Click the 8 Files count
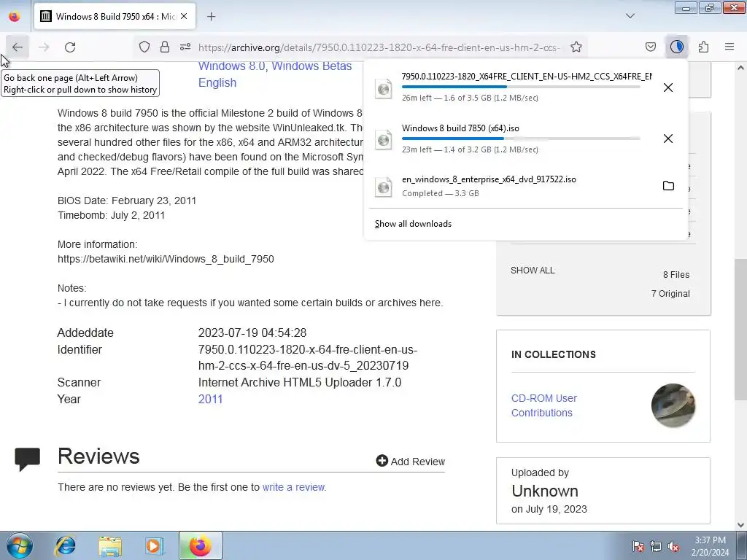Screen dimensions: 747x560 (676, 275)
